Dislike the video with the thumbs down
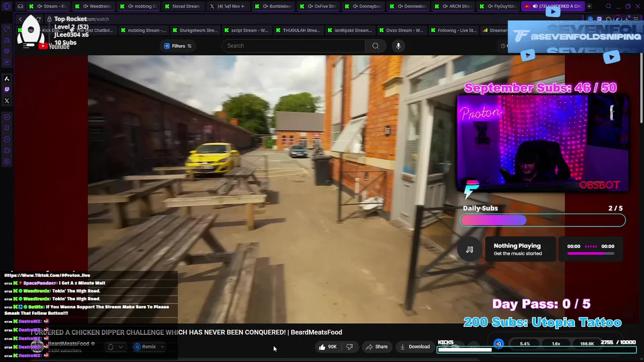644x362 pixels. pos(350,346)
